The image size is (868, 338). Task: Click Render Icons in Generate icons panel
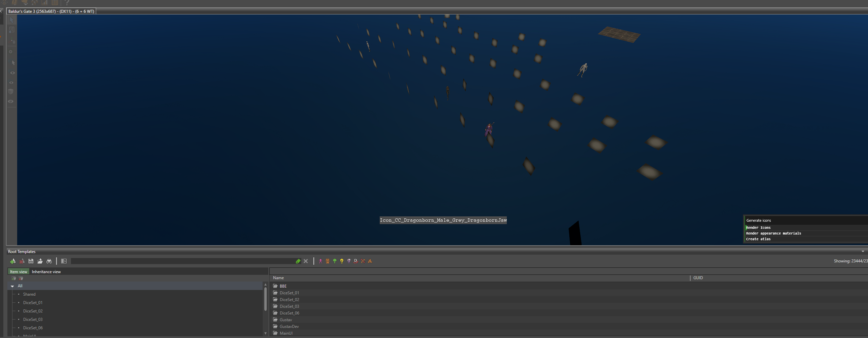[758, 227]
